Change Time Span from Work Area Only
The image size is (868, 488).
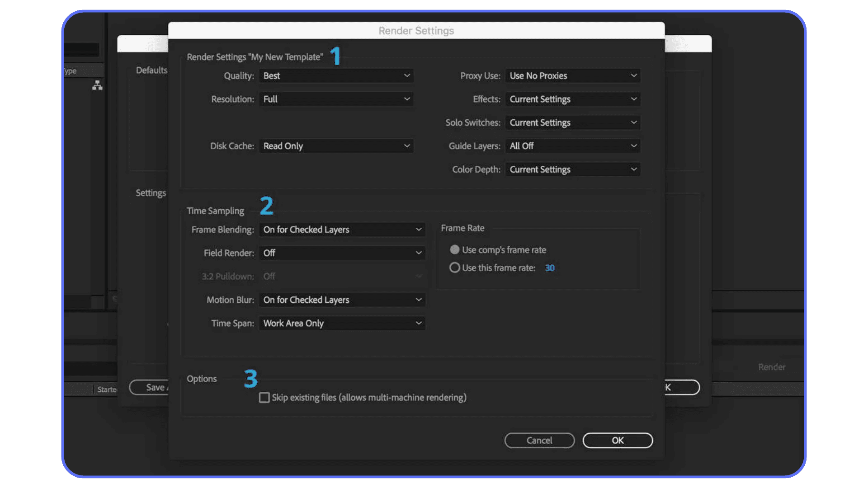(342, 323)
